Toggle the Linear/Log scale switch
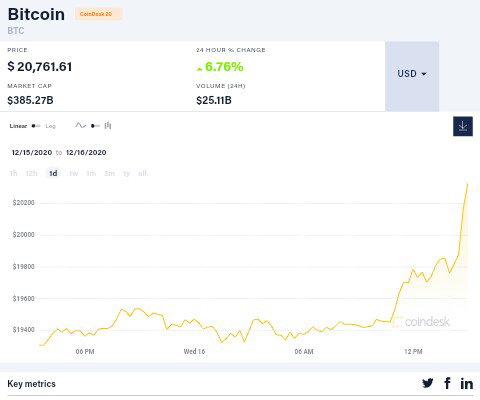480x400 pixels. coord(36,126)
